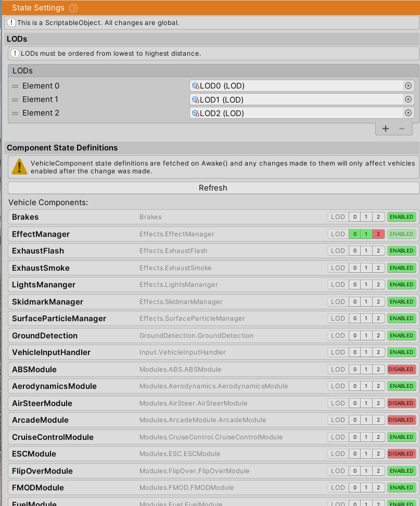The height and width of the screenshot is (506, 420).
Task: Open the object picker for LOD1
Action: click(x=408, y=99)
